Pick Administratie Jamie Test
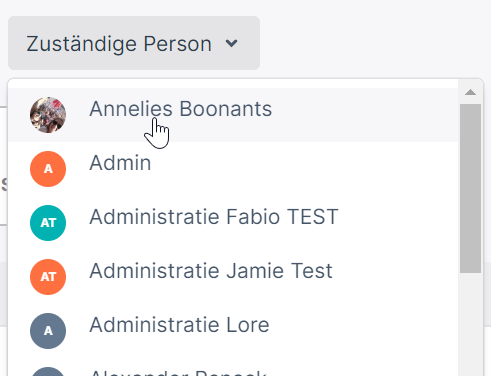491x376 pixels. [x=233, y=277]
